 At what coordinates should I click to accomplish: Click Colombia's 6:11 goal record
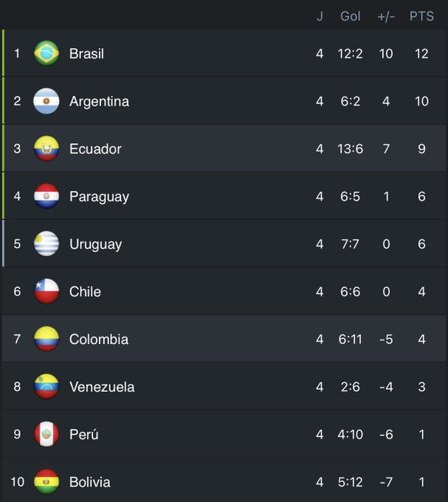click(351, 340)
